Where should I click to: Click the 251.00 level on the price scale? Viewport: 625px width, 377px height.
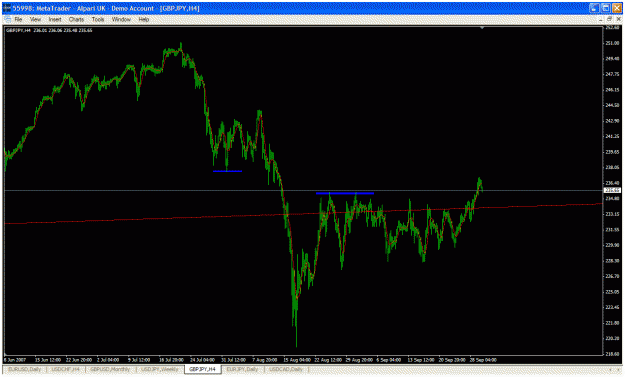pyautogui.click(x=613, y=43)
